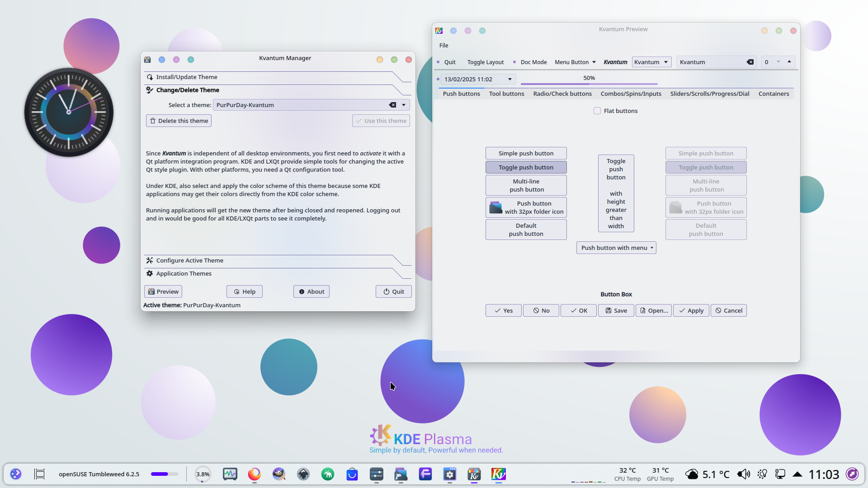Open the volume speaker icon in the tray

click(x=744, y=474)
